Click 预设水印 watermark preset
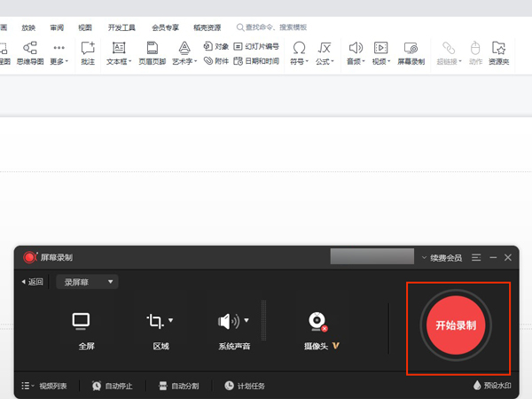The height and width of the screenshot is (399, 532). tap(495, 386)
